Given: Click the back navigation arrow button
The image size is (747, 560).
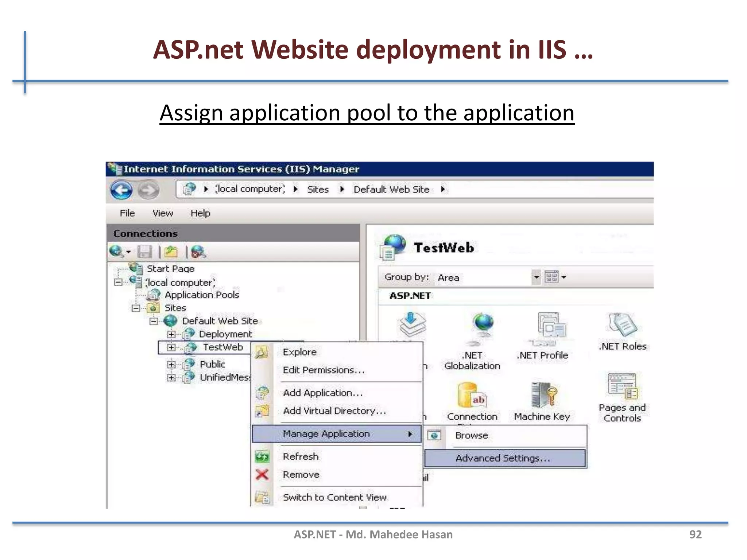Looking at the screenshot, I should 121,190.
